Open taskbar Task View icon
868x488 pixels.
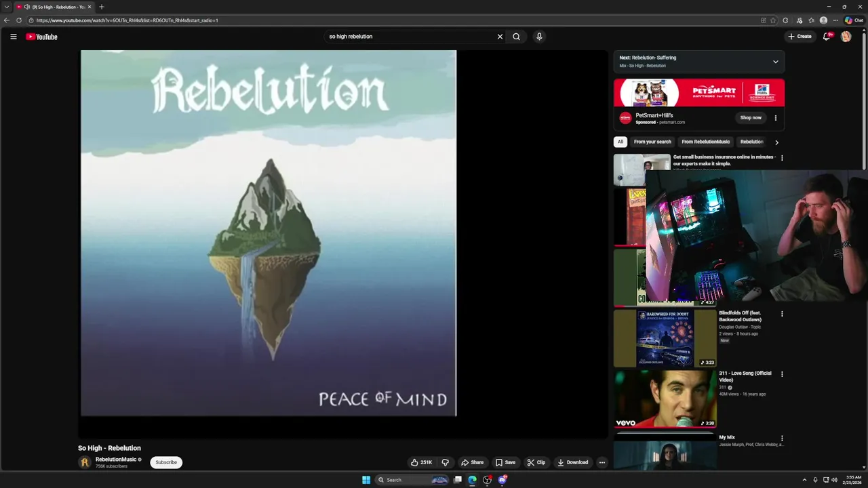coord(458,480)
